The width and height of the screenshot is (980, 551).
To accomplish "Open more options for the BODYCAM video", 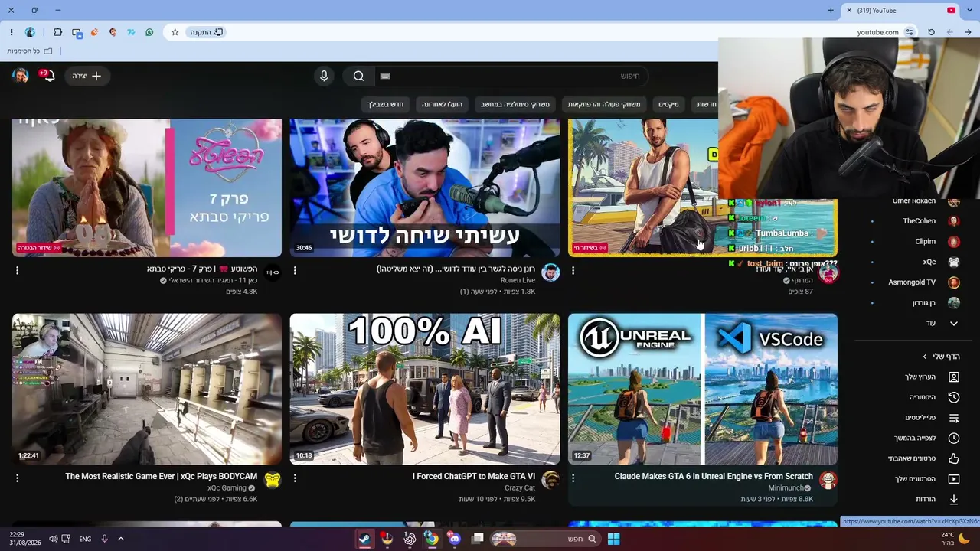I will 17,478.
